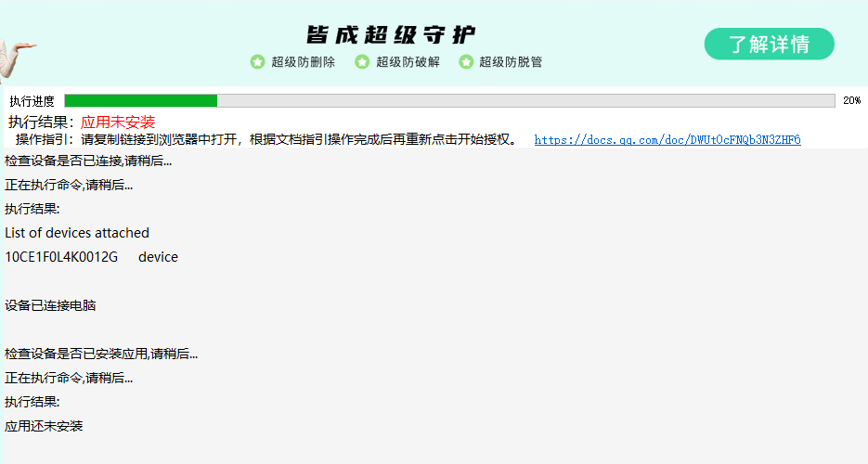The height and width of the screenshot is (464, 868).
Task: Click the star icon beside 超级防破解
Action: pyautogui.click(x=362, y=62)
